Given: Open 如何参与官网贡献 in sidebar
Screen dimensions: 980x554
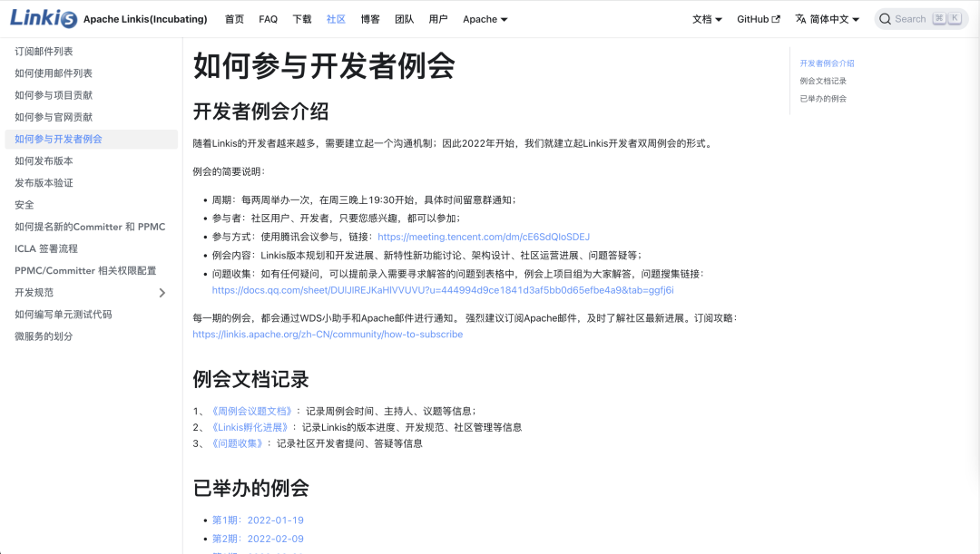Looking at the screenshot, I should coord(92,117).
